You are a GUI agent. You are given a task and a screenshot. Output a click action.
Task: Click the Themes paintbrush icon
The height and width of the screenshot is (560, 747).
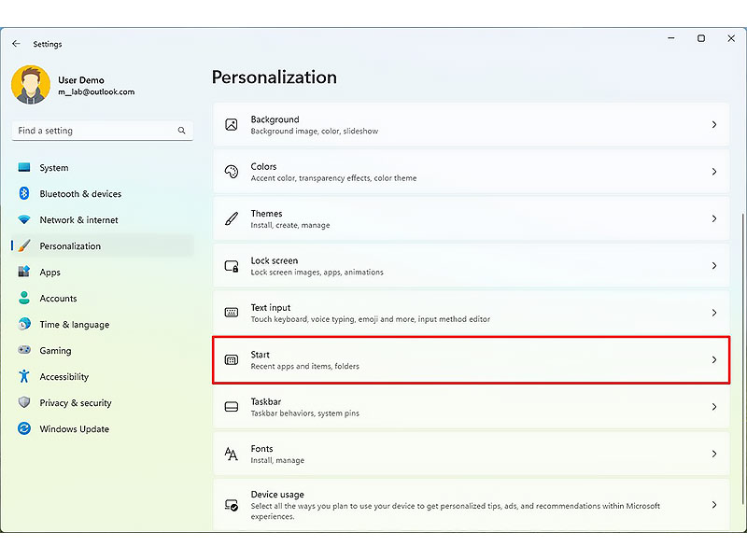231,218
